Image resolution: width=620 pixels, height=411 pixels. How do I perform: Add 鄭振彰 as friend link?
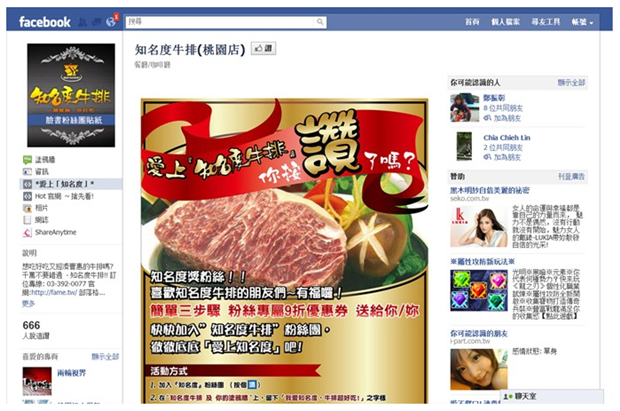coord(507,118)
